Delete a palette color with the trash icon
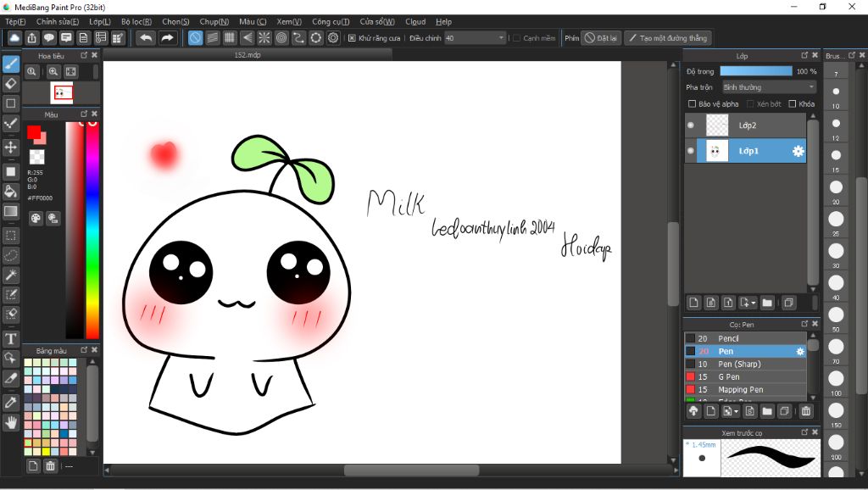The width and height of the screenshot is (868, 490). pyautogui.click(x=50, y=466)
